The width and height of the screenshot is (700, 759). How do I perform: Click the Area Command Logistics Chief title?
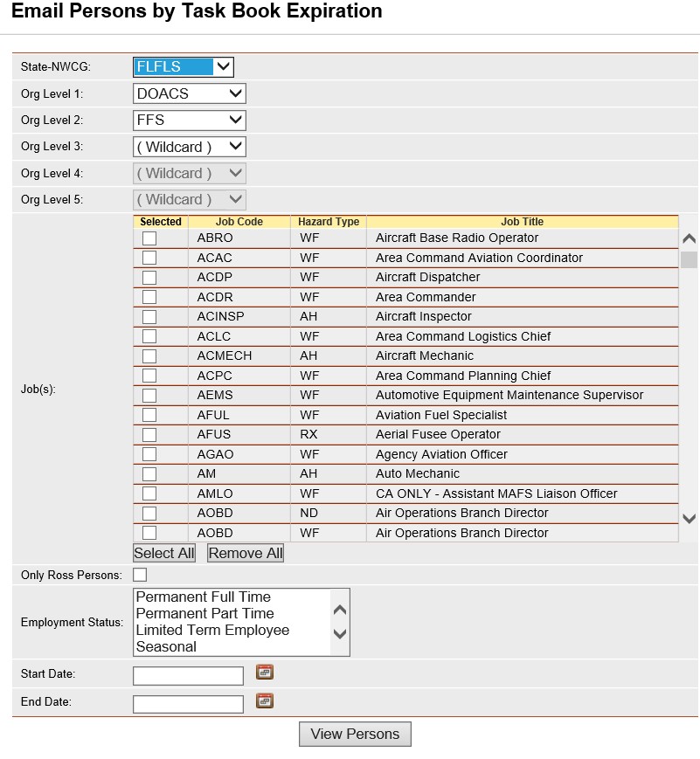[x=463, y=336]
